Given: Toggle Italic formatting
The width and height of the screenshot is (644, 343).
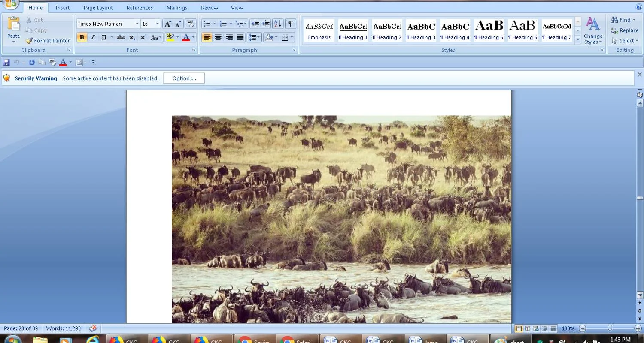Looking at the screenshot, I should (93, 38).
